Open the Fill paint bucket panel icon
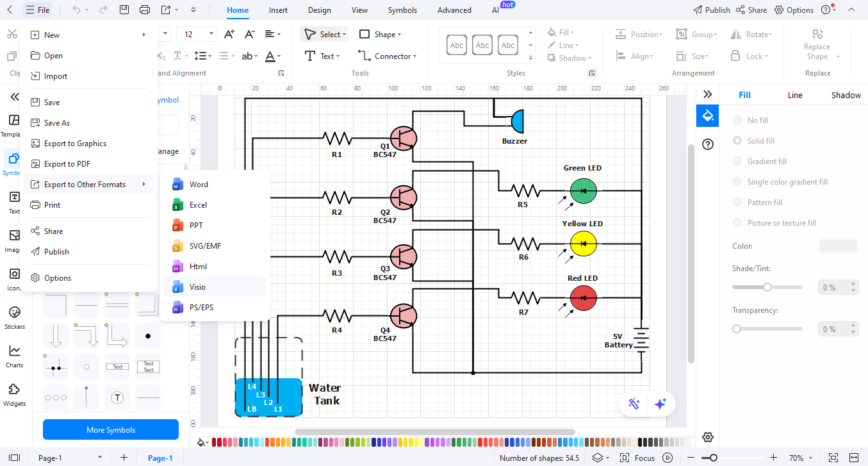 pyautogui.click(x=708, y=115)
